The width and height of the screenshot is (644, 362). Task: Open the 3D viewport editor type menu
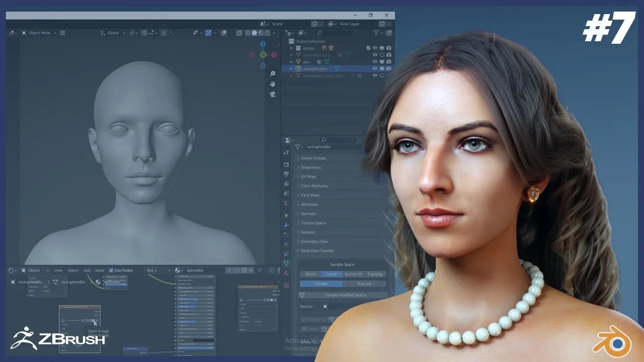(13, 33)
